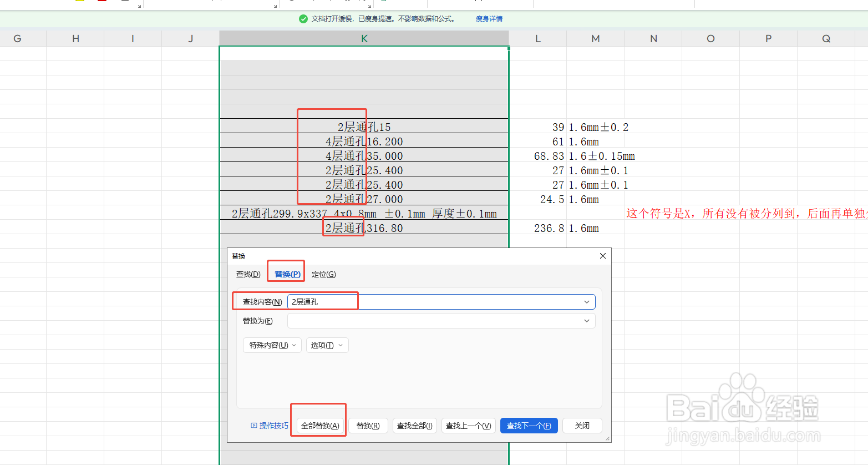Select column header L
The height and width of the screenshot is (465, 868).
point(538,38)
